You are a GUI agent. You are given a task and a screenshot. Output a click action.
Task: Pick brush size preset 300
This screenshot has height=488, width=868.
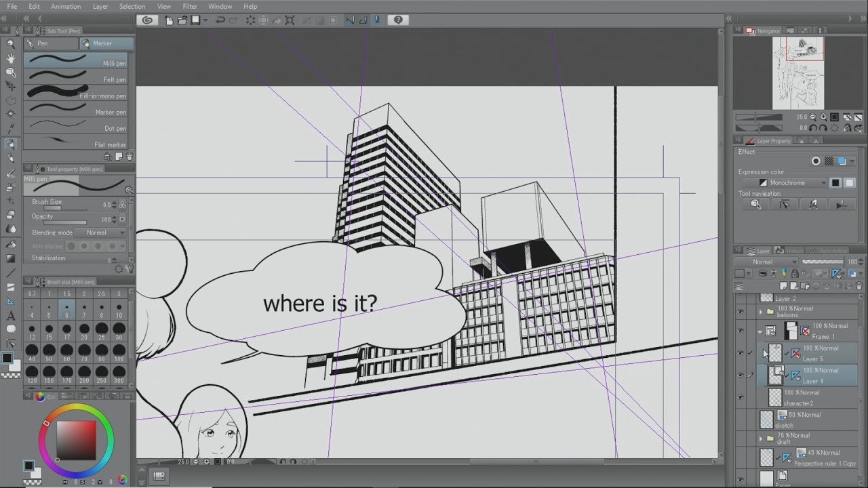119,375
